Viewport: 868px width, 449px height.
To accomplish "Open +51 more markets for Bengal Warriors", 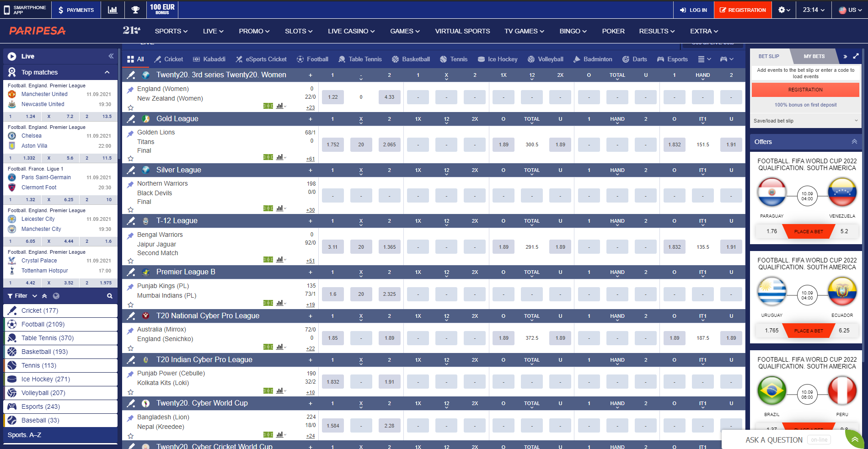I will 311,261.
